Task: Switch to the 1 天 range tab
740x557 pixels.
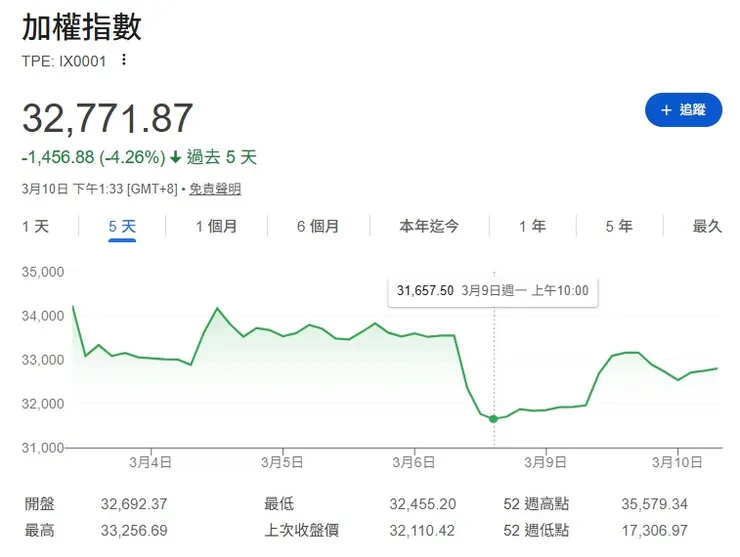Action: tap(35, 226)
